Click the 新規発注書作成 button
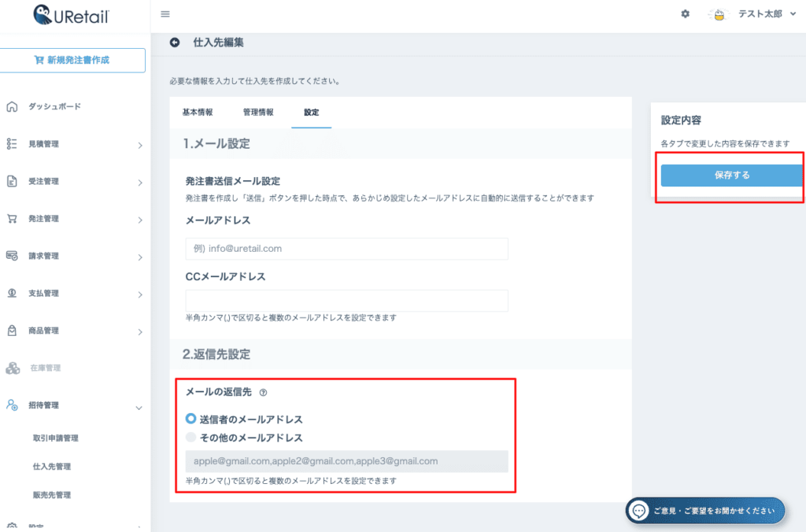 (x=72, y=61)
